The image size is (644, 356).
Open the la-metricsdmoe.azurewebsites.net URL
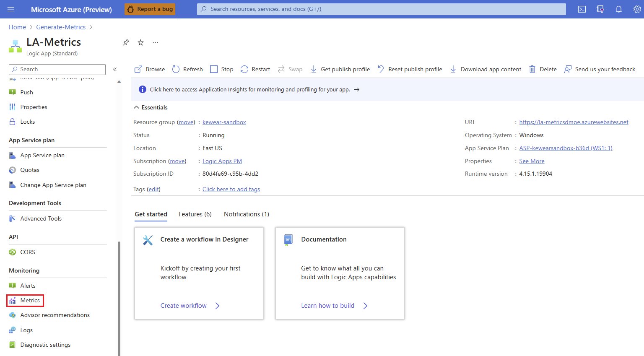[574, 122]
